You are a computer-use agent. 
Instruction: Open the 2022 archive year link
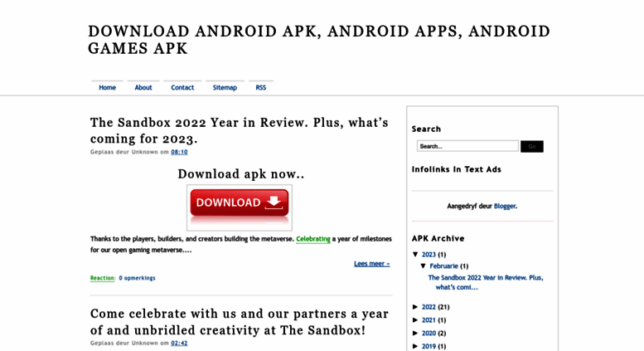pyautogui.click(x=429, y=307)
